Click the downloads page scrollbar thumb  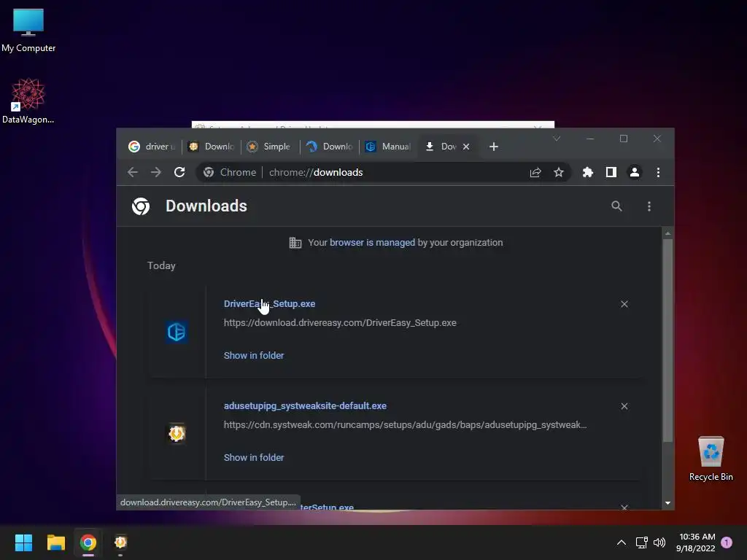668,341
